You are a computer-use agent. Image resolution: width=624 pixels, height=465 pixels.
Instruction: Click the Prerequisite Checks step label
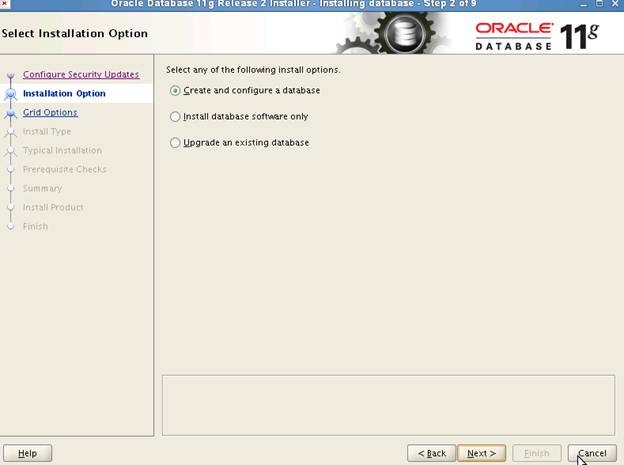64,170
